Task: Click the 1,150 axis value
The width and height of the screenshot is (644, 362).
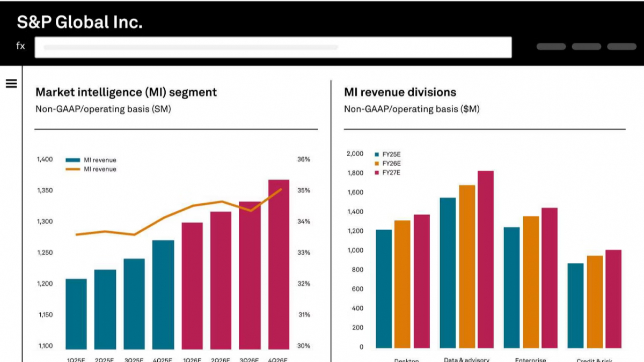Action: (x=45, y=315)
